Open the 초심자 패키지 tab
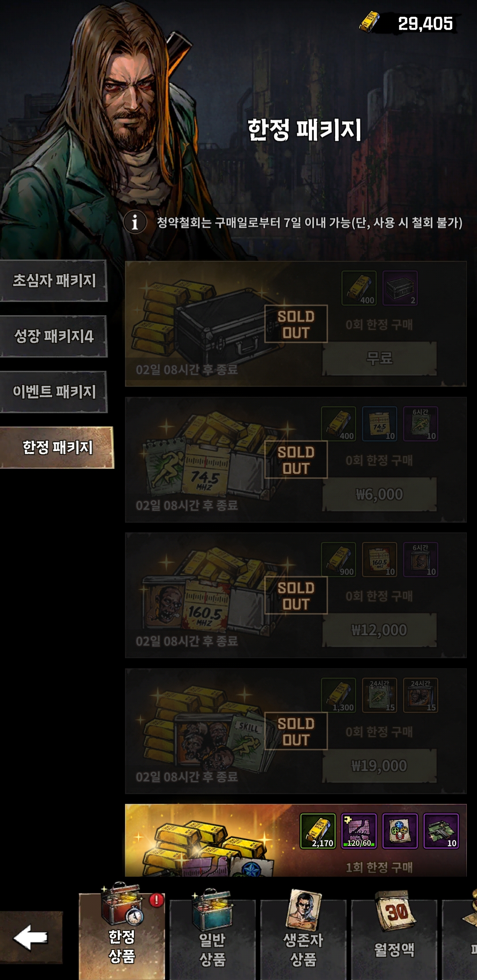The image size is (477, 980). 54,281
